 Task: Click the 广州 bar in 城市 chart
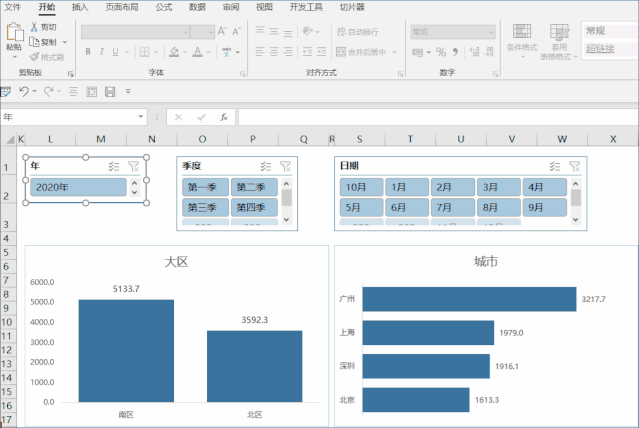point(469,299)
